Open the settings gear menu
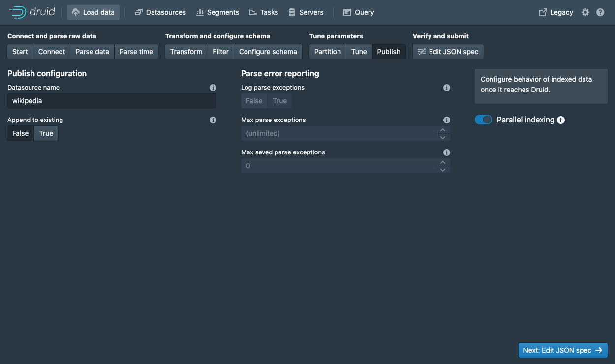 click(585, 12)
